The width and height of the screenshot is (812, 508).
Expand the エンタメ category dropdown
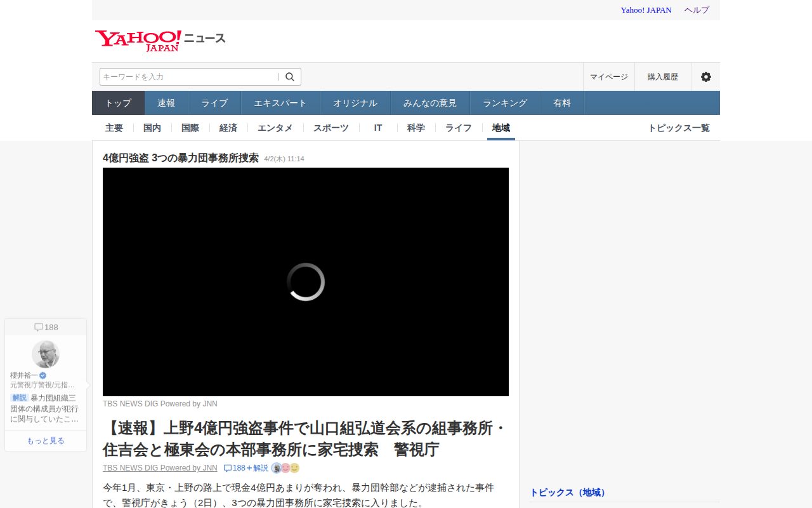click(x=275, y=128)
